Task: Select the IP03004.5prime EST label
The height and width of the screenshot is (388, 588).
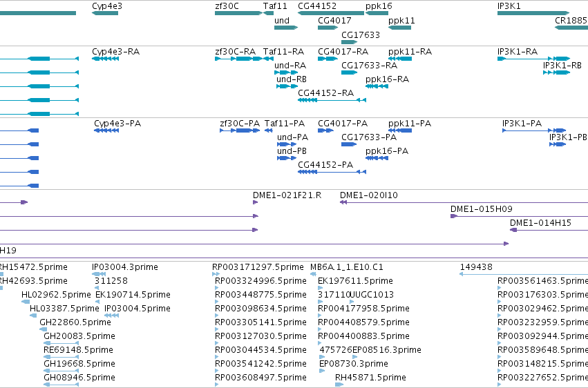Action: pyautogui.click(x=137, y=309)
